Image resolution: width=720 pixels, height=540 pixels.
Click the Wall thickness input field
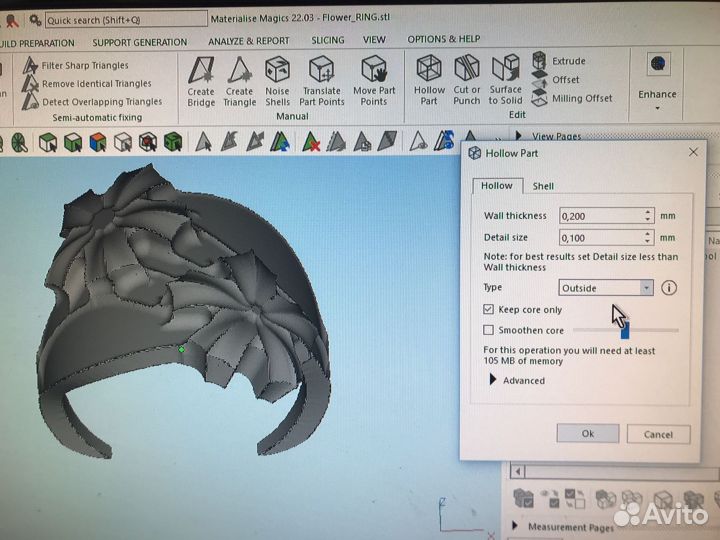click(x=606, y=216)
